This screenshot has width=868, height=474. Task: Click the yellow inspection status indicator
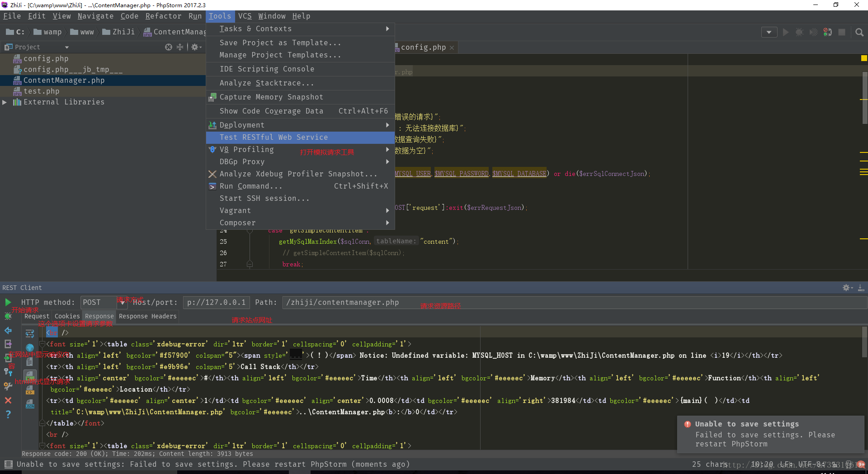click(864, 58)
